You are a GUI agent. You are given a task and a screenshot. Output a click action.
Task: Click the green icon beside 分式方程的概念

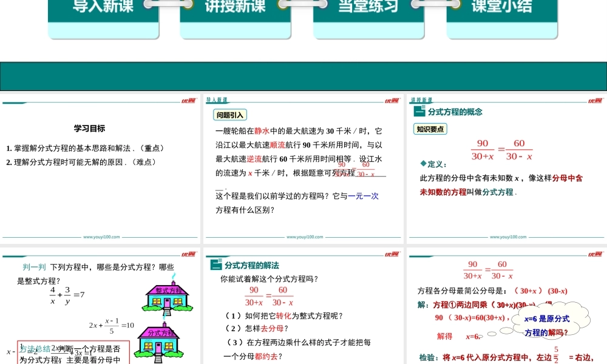pyautogui.click(x=419, y=112)
